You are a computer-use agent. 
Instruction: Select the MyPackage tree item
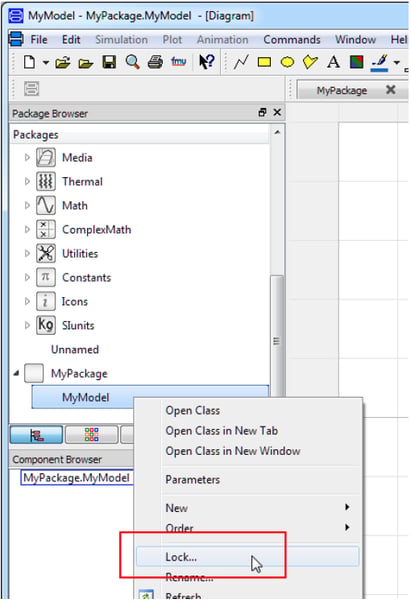(79, 373)
